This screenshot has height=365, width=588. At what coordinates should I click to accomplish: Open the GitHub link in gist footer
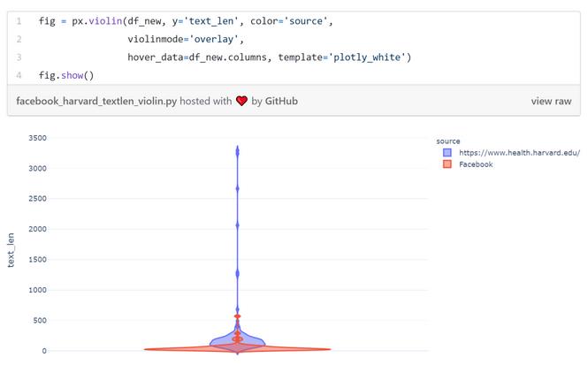point(281,102)
